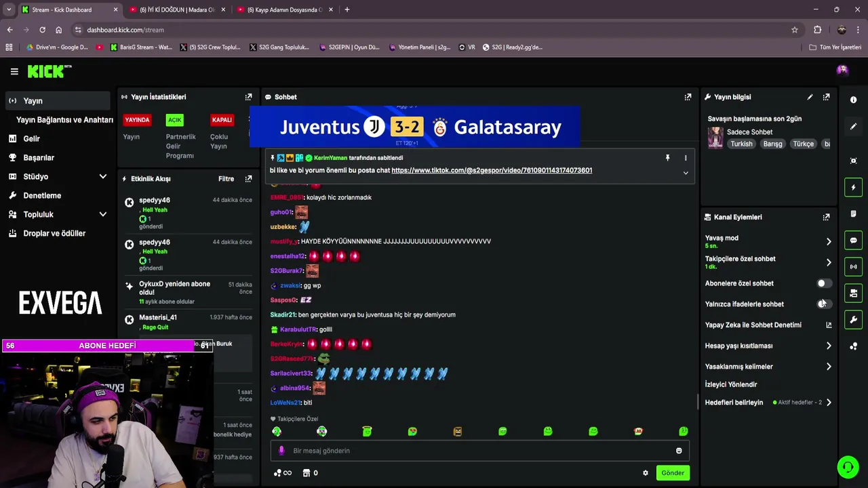Click the Gönder send button

tap(673, 473)
